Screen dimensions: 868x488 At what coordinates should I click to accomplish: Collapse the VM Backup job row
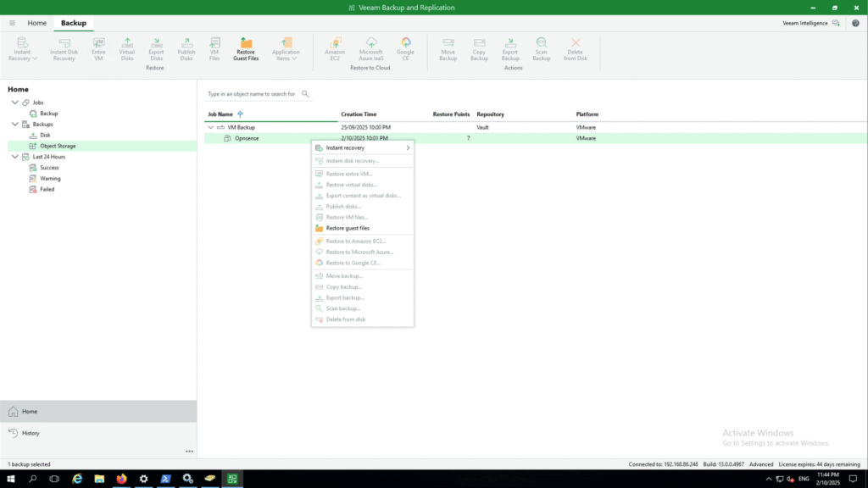[x=210, y=127]
